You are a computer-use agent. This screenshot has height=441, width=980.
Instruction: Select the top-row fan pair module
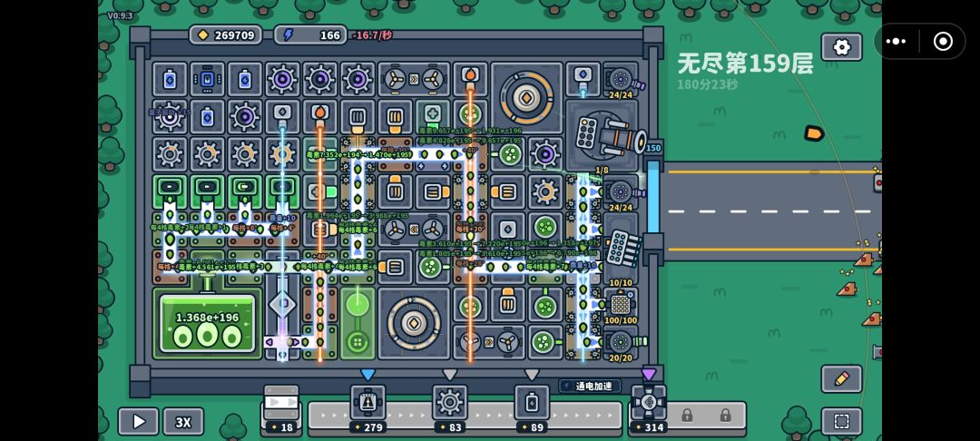pos(413,79)
